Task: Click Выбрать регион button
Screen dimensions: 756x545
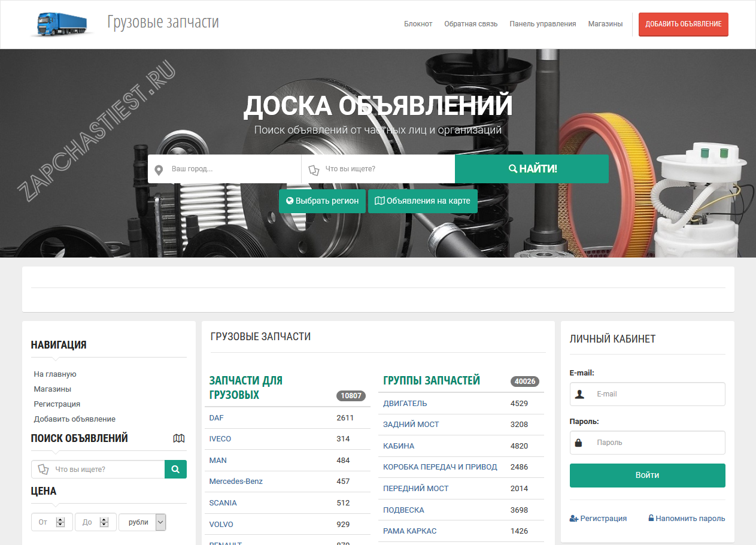Action: click(322, 201)
